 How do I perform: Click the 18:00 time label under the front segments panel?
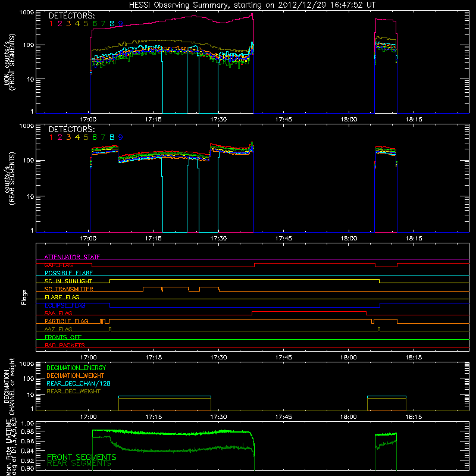pyautogui.click(x=349, y=120)
